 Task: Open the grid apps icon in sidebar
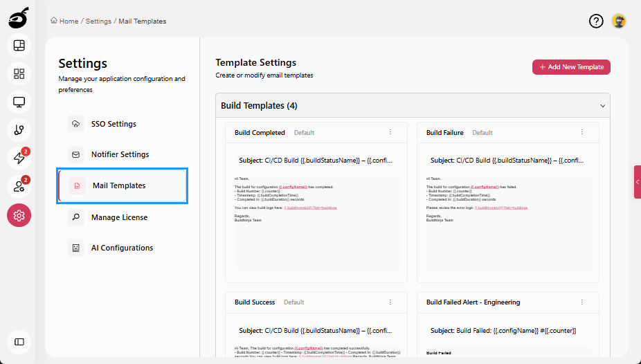(x=19, y=73)
